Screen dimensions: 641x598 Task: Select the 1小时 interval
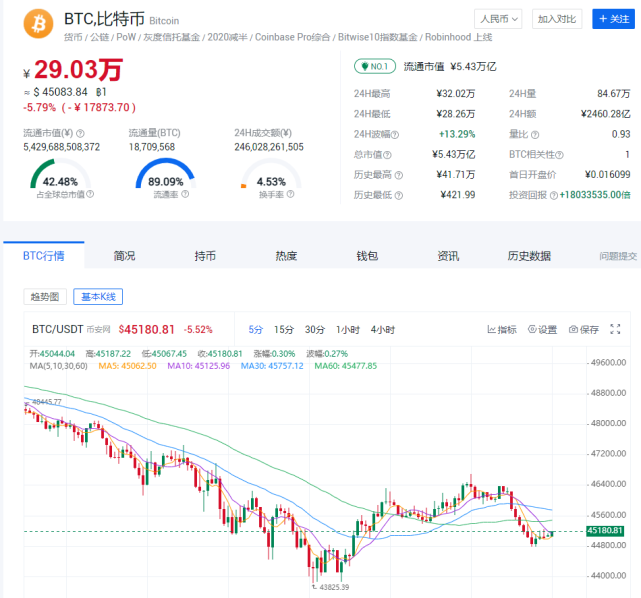tap(347, 329)
